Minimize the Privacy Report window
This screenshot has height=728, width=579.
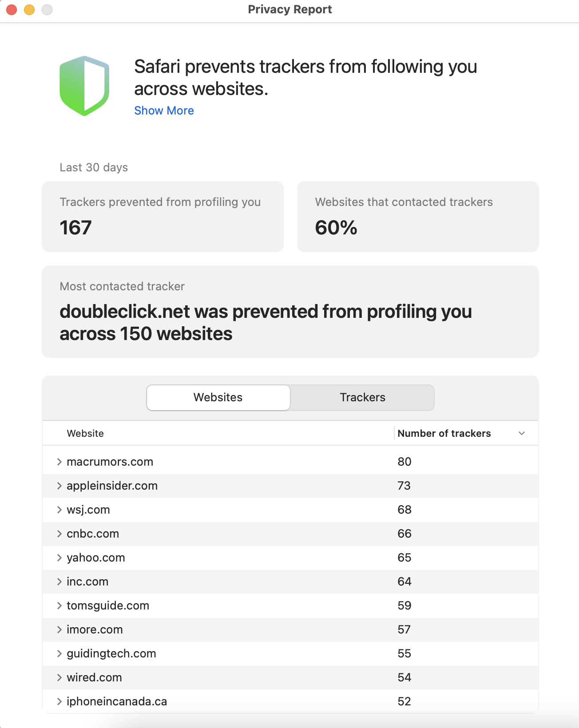pyautogui.click(x=29, y=9)
